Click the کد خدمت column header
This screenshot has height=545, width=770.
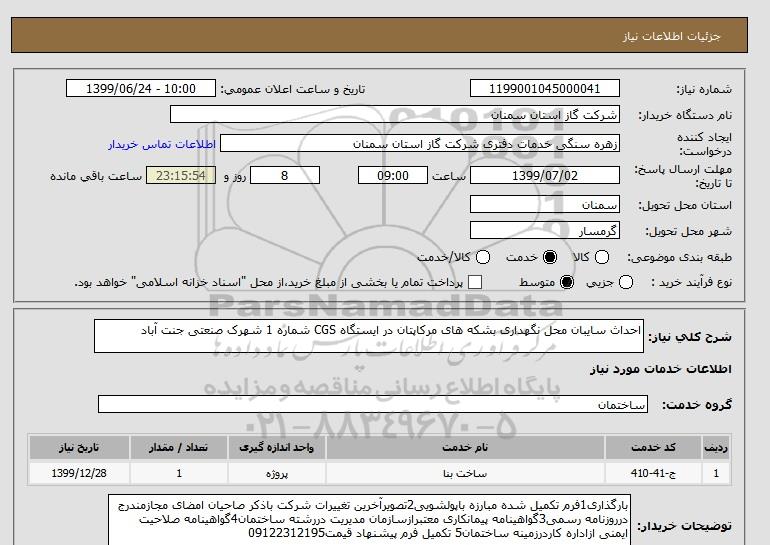[653, 447]
